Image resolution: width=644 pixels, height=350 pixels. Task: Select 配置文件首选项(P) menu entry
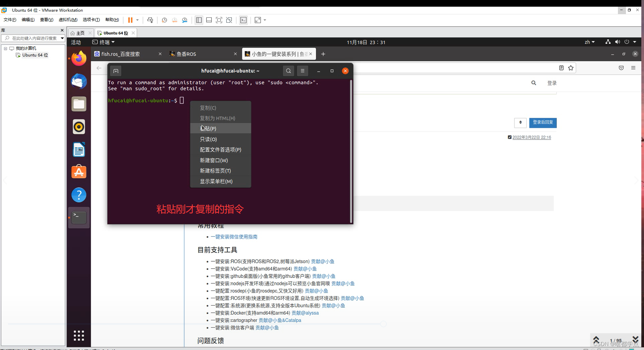[220, 150]
